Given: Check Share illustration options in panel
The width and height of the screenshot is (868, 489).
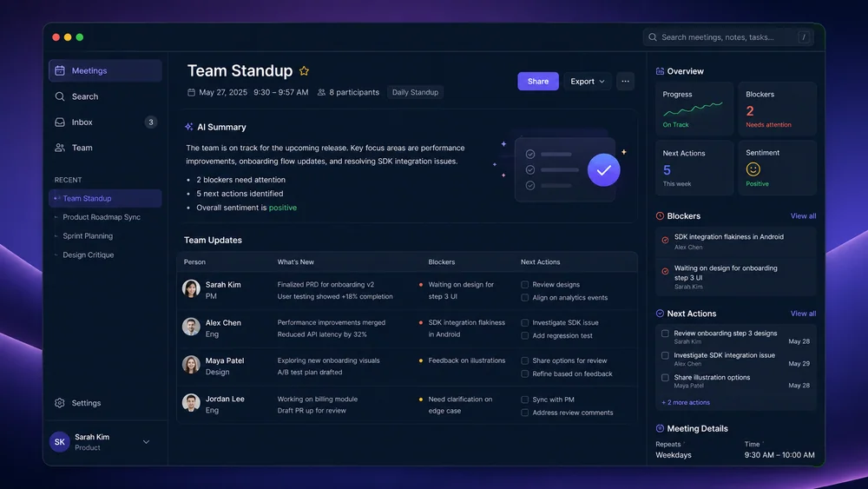Looking at the screenshot, I should (665, 378).
